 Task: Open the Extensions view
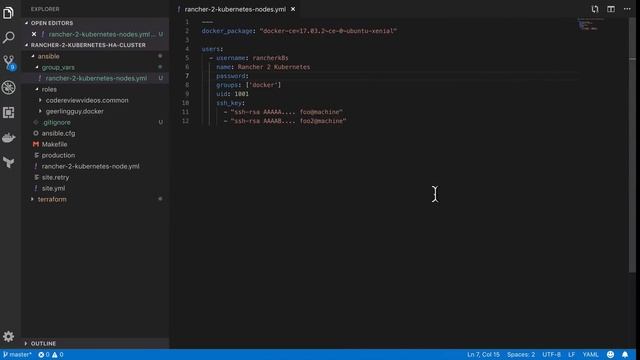coord(8,113)
